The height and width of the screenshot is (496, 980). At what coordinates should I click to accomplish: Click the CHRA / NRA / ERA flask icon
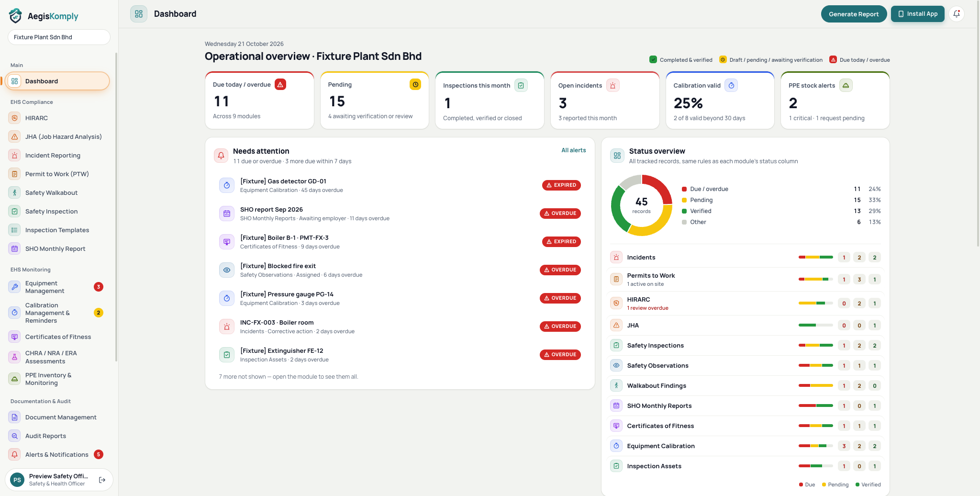pyautogui.click(x=15, y=357)
